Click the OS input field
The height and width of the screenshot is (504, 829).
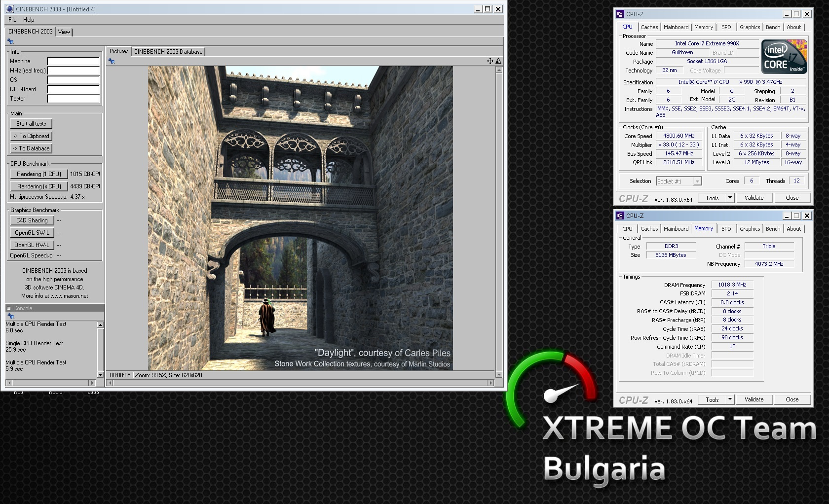click(x=73, y=80)
